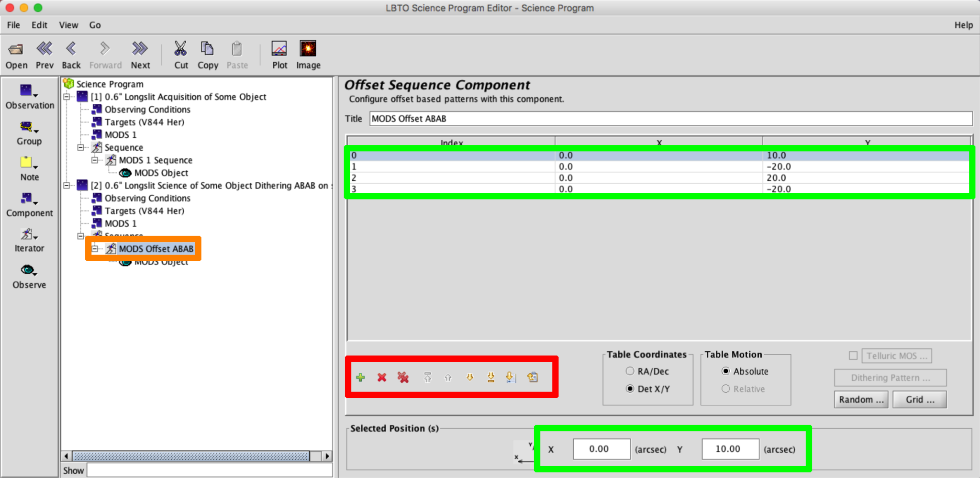Viewport: 980px width, 478px height.
Task: Toggle the Telluric MOS checkbox
Action: pyautogui.click(x=853, y=356)
